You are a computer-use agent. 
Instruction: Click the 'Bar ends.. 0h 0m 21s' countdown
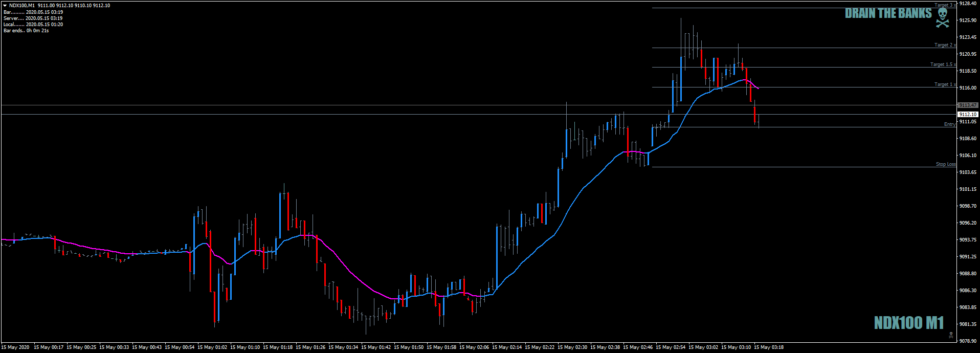pos(26,30)
